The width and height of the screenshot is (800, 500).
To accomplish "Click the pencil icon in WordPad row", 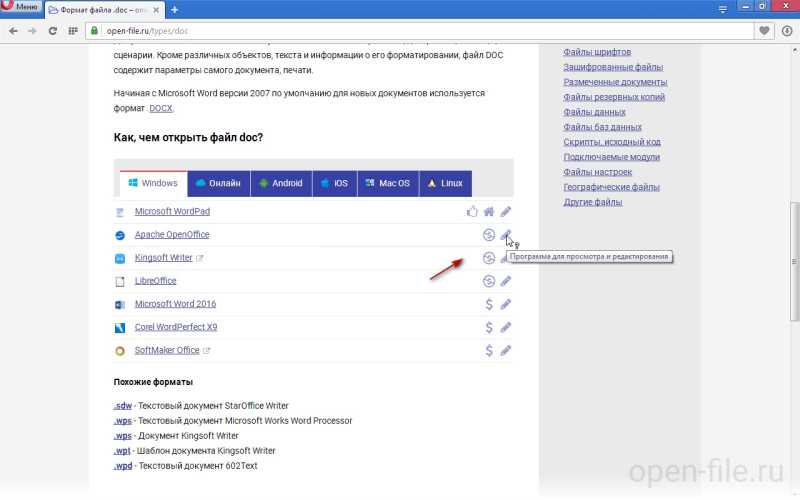I will (x=506, y=212).
